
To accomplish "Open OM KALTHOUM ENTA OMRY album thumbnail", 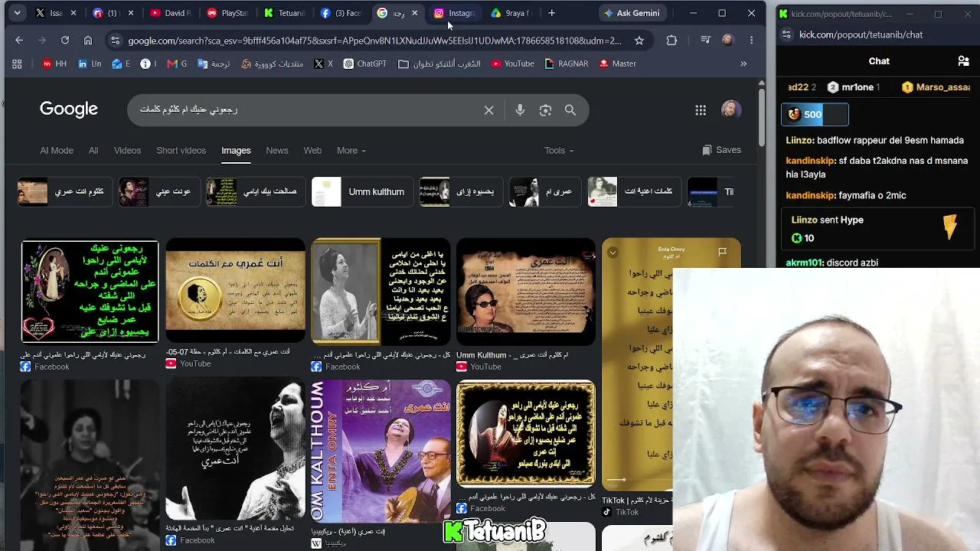I will tap(381, 452).
